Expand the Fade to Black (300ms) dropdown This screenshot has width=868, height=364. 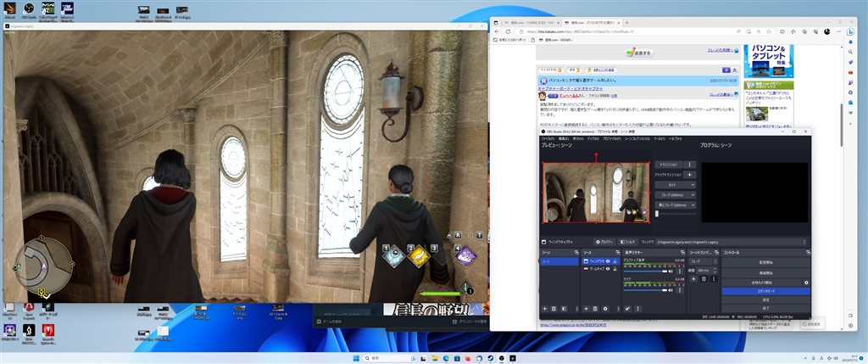676,205
